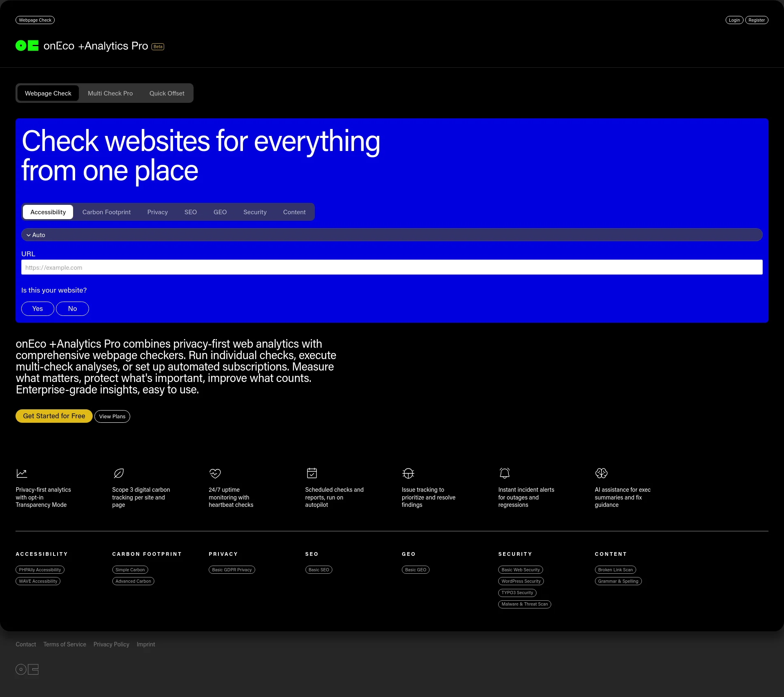Click the grey onEco logo in the footer

pos(27,669)
